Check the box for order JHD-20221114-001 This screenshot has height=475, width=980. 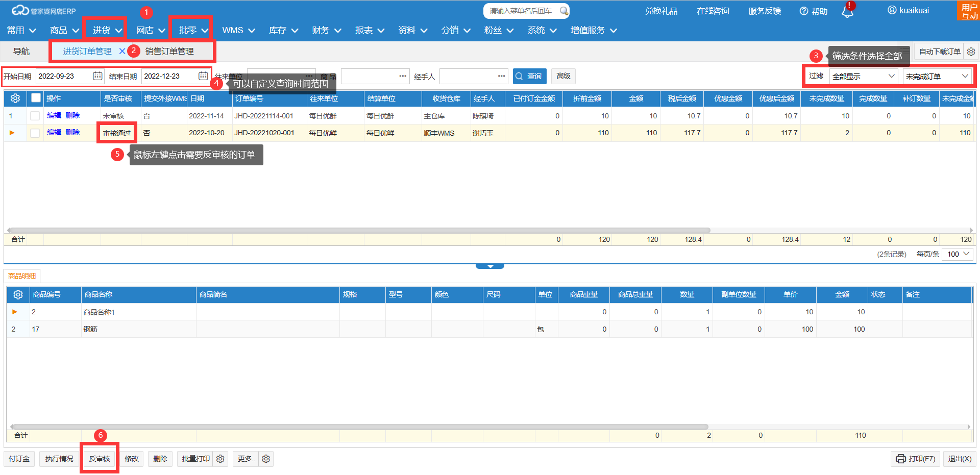(x=35, y=116)
